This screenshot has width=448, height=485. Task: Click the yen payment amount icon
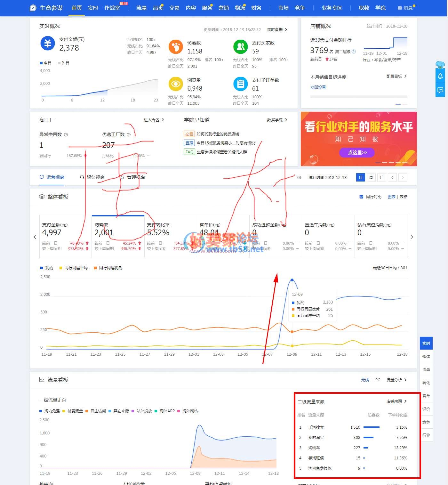pyautogui.click(x=48, y=43)
